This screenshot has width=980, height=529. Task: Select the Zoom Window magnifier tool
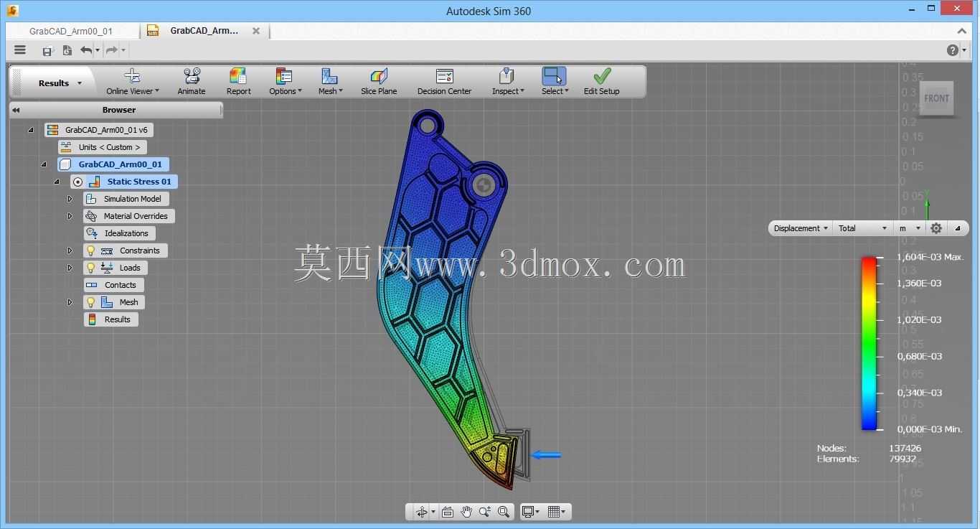(x=504, y=512)
